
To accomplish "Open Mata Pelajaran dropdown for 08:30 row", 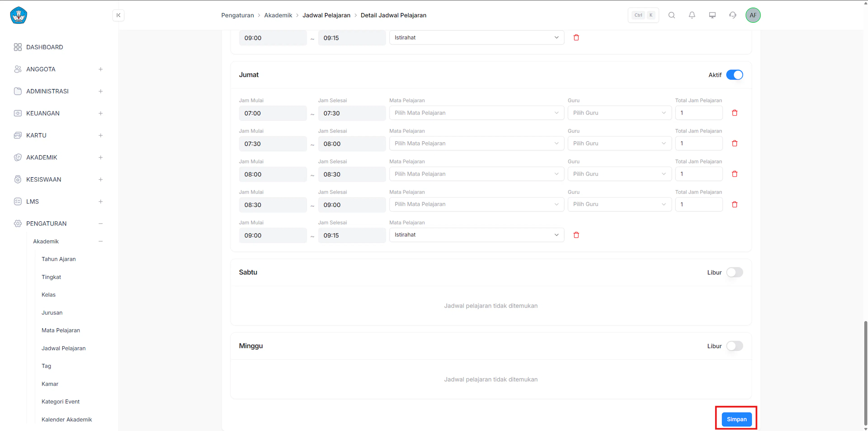I will tap(476, 204).
